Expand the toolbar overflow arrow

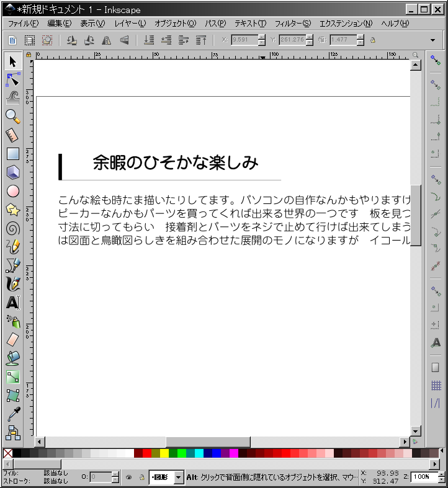tap(432, 40)
